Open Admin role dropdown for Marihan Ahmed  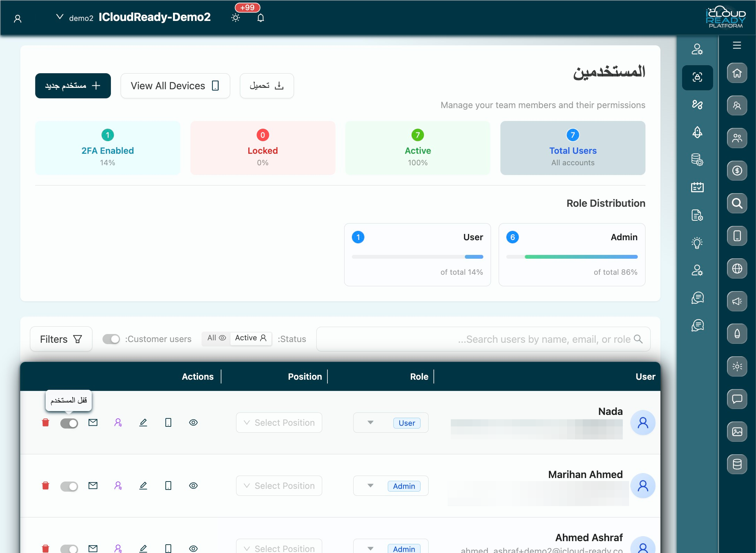391,486
